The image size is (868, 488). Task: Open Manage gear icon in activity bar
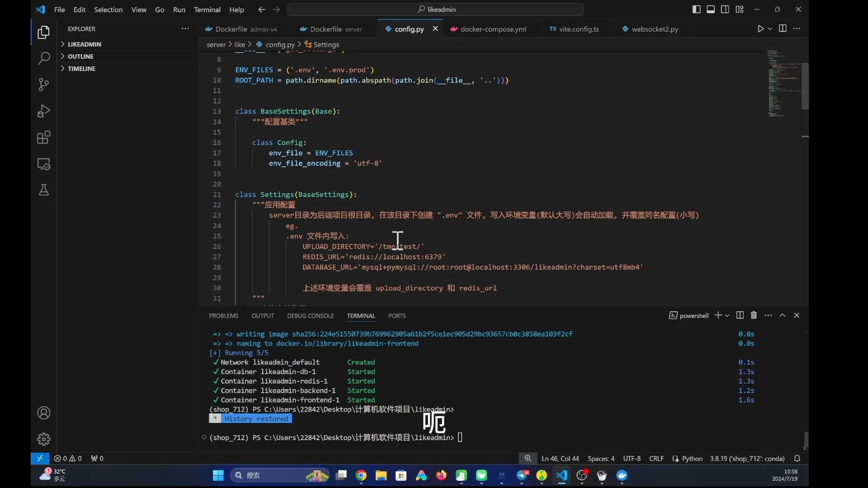coord(43,439)
